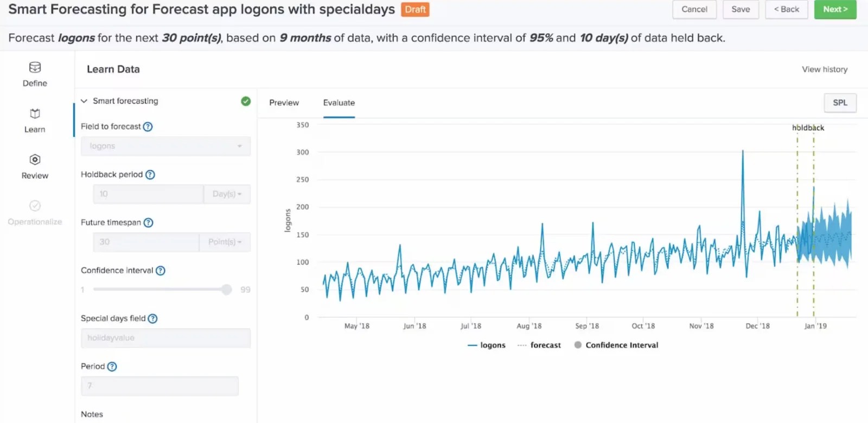The image size is (868, 423).
Task: Click the Confidence interval help icon
Action: pyautogui.click(x=161, y=271)
